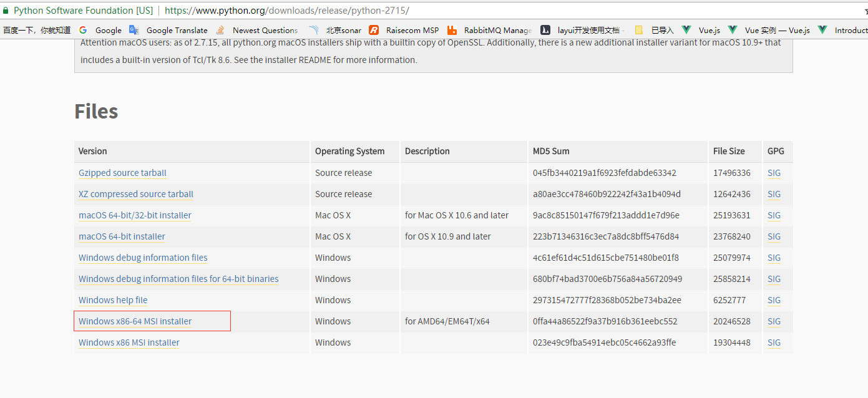This screenshot has width=868, height=398.
Task: Select MD5 sum 223b71346316c3ec7a8dc8bff5476d84
Action: coord(606,236)
